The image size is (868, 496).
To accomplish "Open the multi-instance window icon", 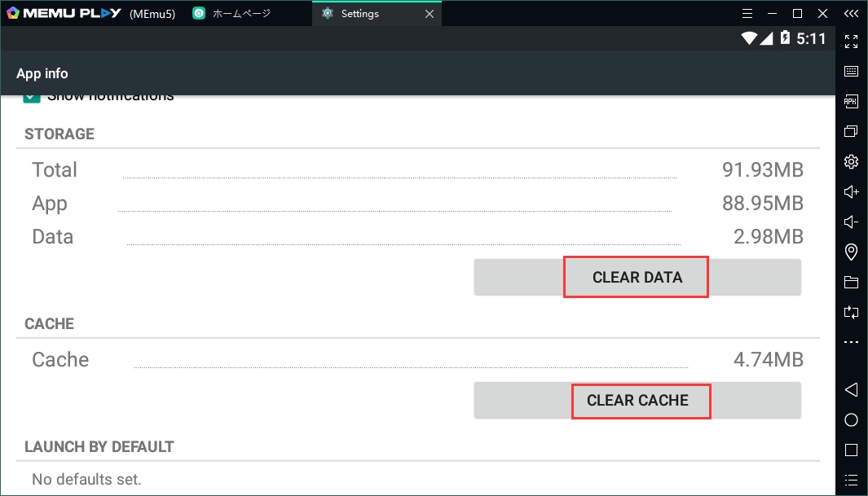I will [851, 131].
